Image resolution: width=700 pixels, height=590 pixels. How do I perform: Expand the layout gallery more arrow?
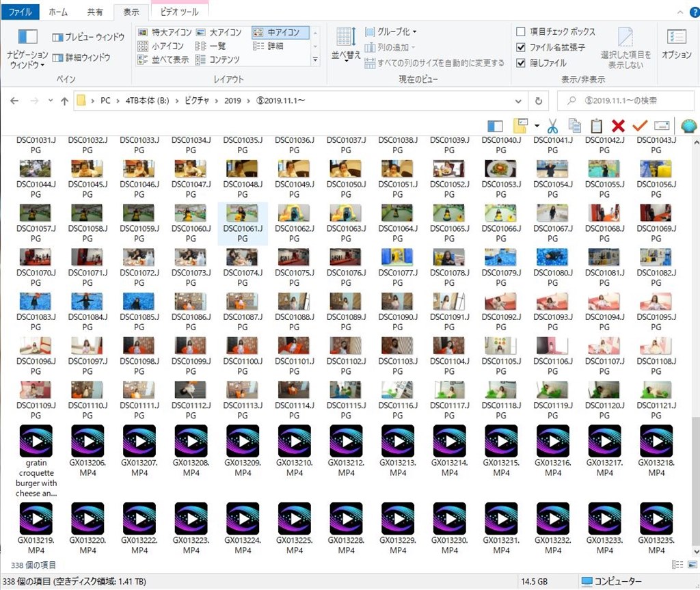pyautogui.click(x=315, y=59)
